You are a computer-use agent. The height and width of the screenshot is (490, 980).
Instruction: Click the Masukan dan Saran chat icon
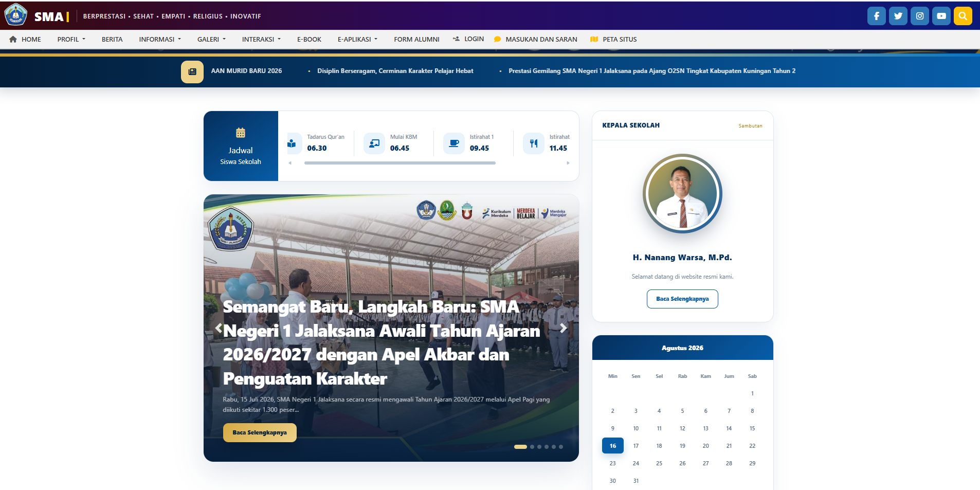click(x=497, y=39)
